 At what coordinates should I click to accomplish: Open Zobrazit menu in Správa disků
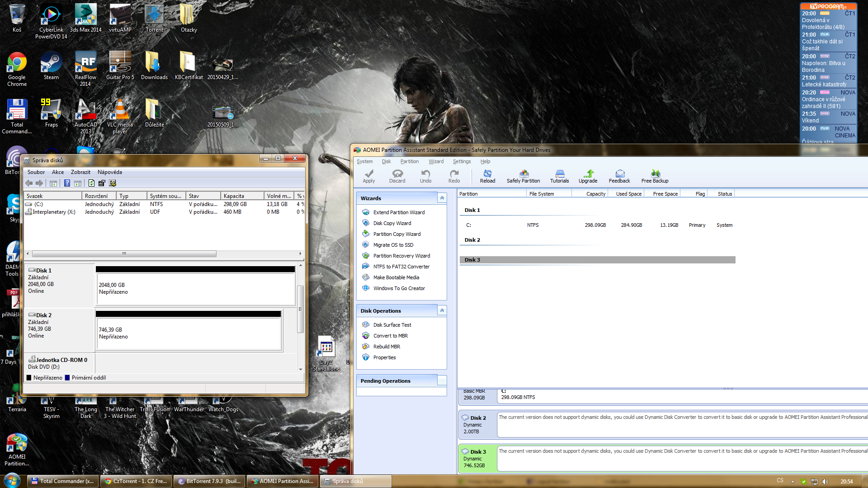coord(80,172)
